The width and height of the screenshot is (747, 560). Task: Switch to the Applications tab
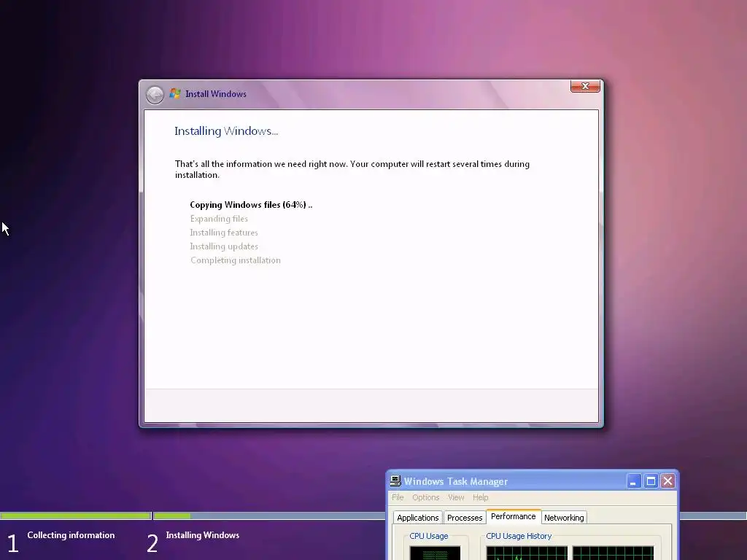pos(418,518)
